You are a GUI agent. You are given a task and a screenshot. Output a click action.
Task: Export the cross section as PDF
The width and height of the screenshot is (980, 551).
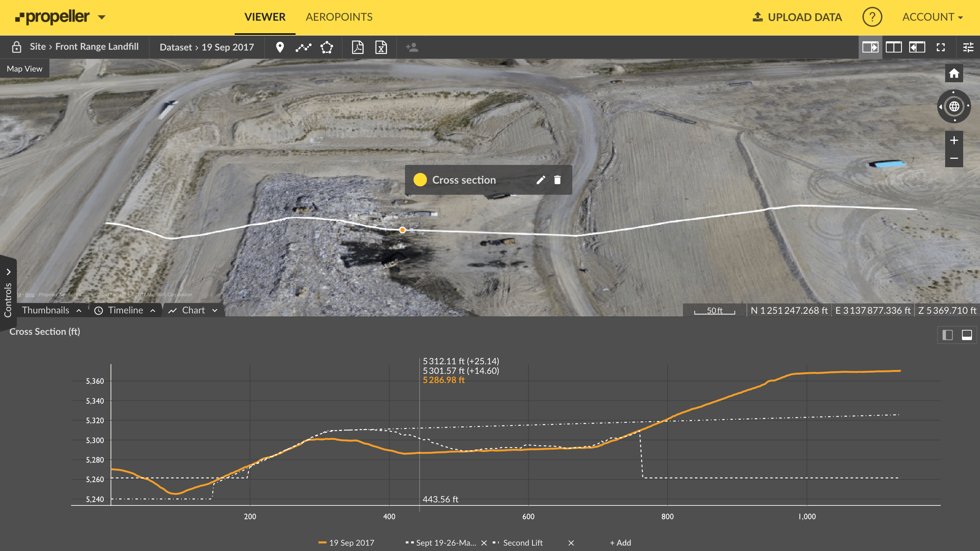point(358,47)
